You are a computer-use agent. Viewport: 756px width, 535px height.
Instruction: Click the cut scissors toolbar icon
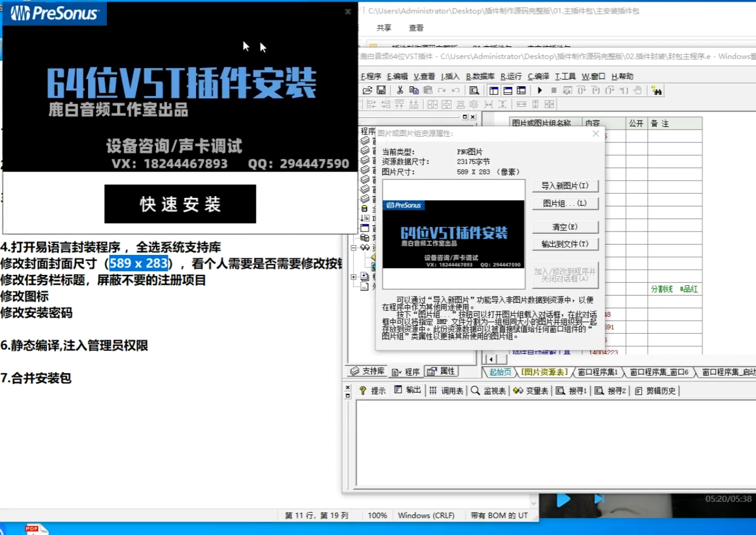400,90
